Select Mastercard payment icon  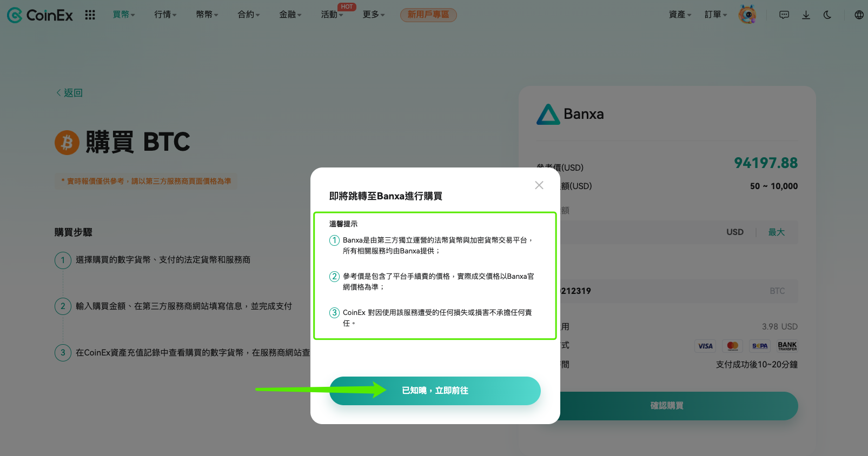[733, 346]
